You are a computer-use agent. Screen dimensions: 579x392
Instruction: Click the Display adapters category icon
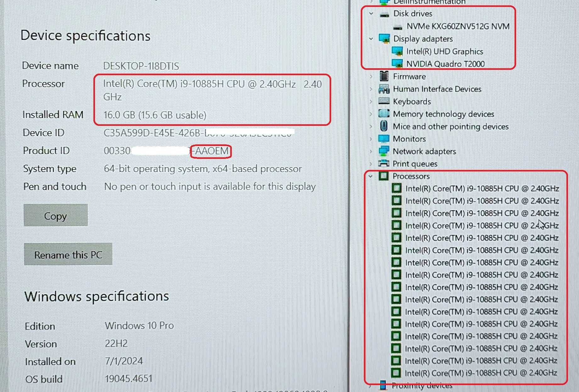tap(384, 39)
